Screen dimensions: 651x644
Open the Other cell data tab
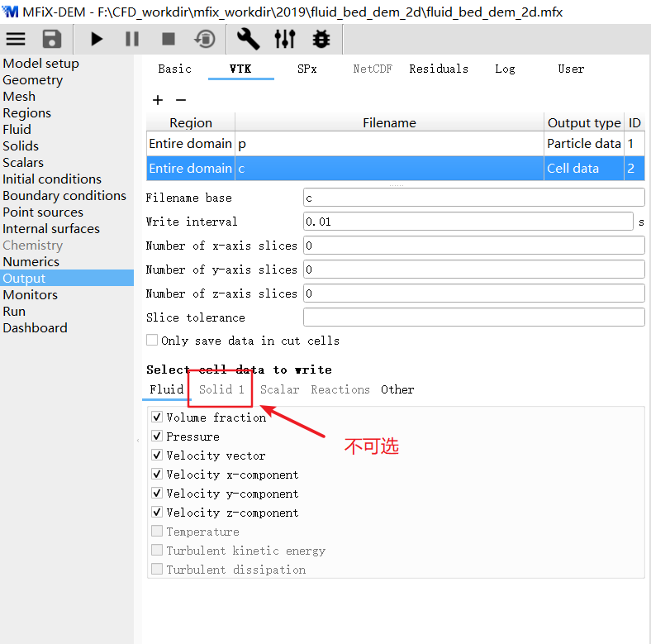pyautogui.click(x=397, y=389)
